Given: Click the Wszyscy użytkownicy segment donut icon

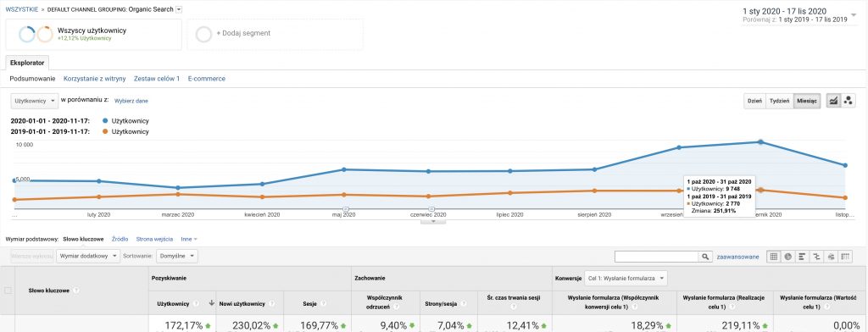Looking at the screenshot, I should (36, 35).
